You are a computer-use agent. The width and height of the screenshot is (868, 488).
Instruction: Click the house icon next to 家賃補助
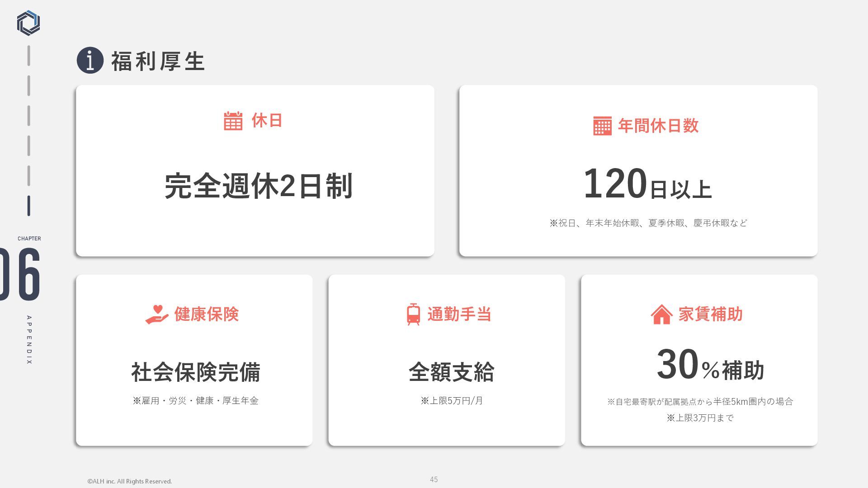[x=661, y=314]
